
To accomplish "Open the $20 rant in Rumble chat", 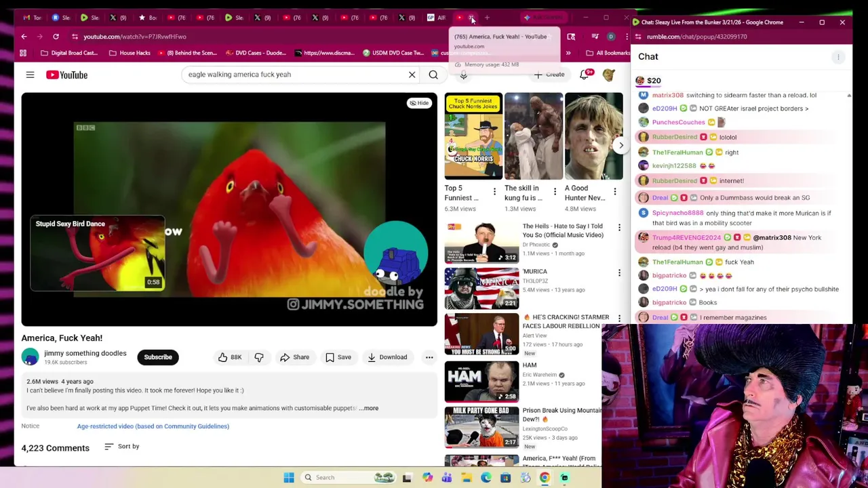I will click(648, 81).
